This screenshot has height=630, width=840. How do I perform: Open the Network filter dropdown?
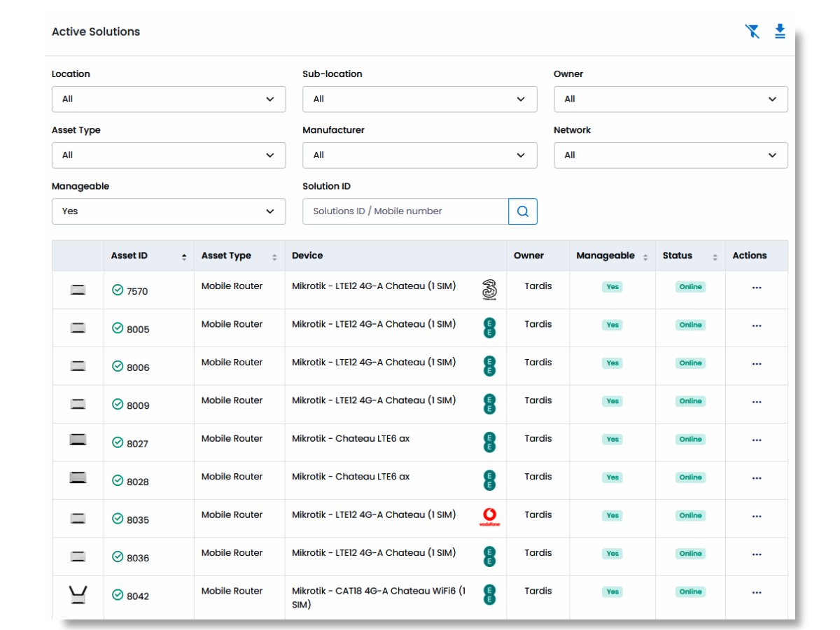click(x=671, y=155)
